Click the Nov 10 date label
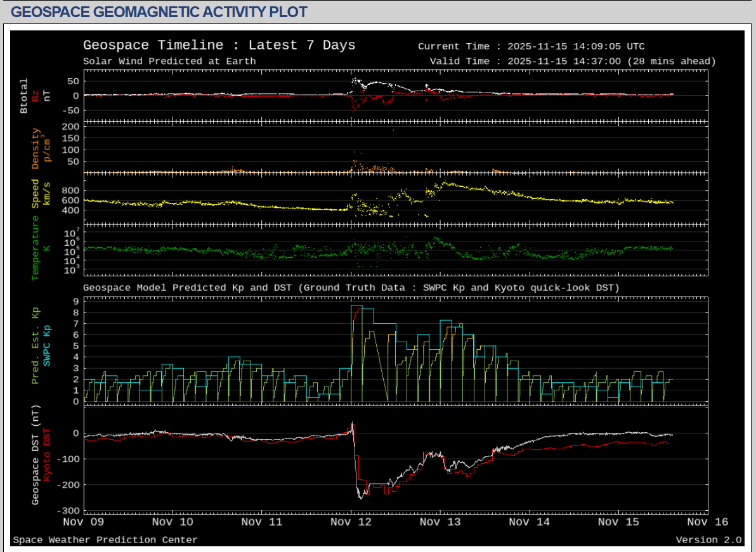The height and width of the screenshot is (552, 756). coord(173,522)
